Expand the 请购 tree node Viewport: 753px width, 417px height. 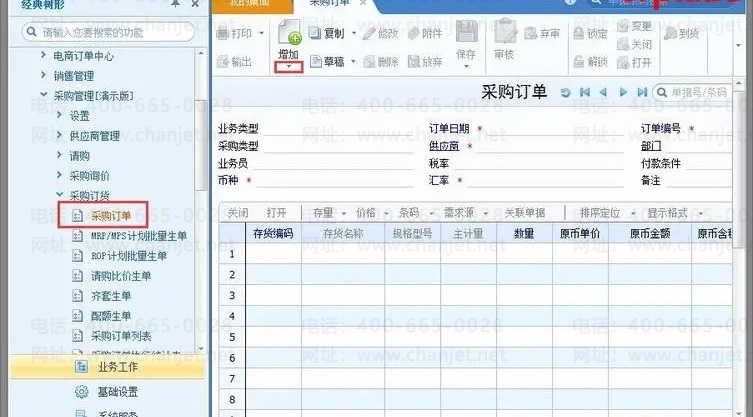59,155
